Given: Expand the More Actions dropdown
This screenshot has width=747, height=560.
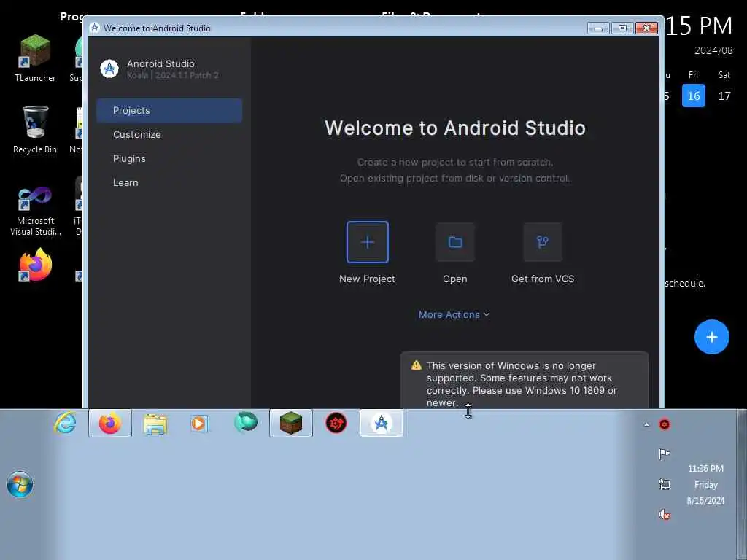Looking at the screenshot, I should point(454,314).
